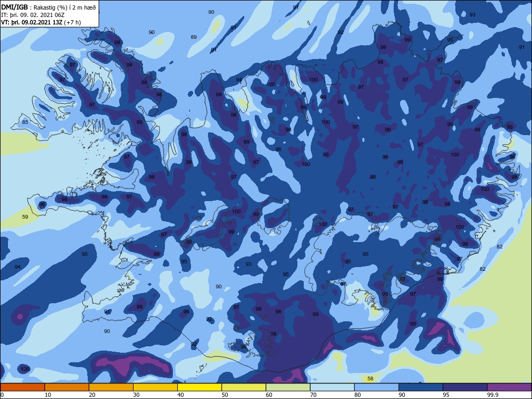532x399 pixels.
Task: Click the valid time 'VT: þri. 09.02.2021 13Z'
Action: (x=32, y=22)
